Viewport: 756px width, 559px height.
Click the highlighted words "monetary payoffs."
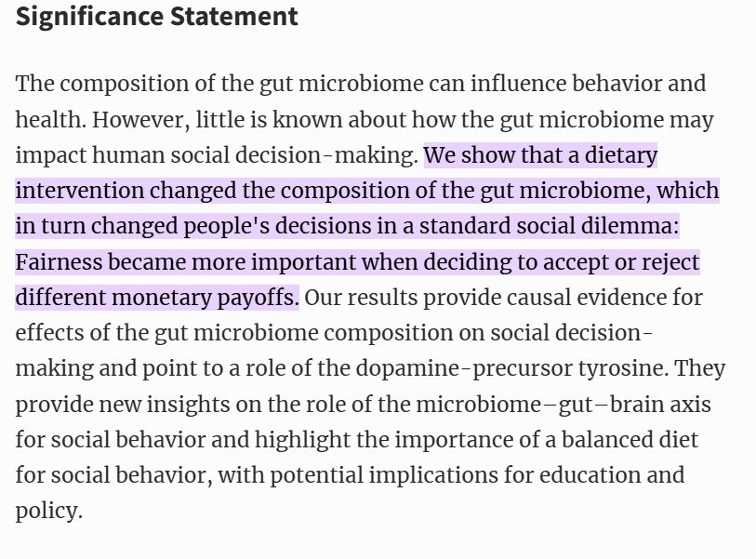tap(205, 298)
